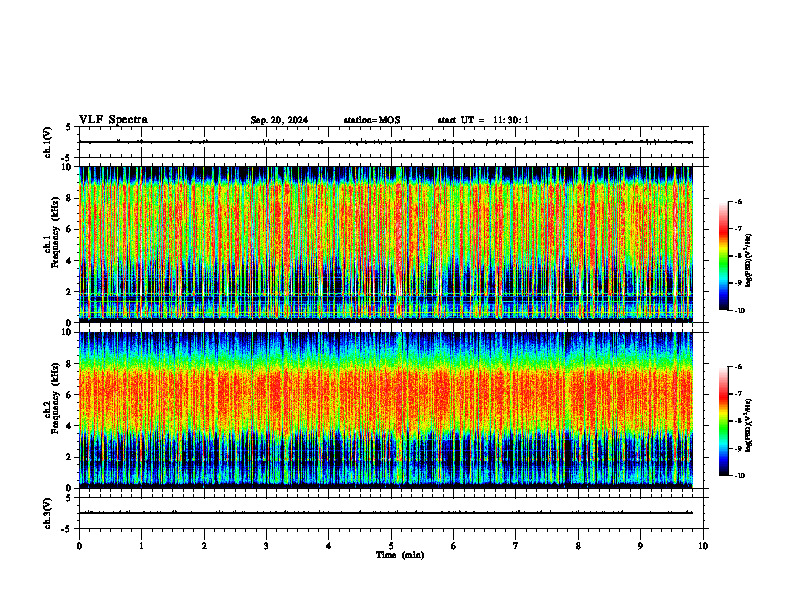Click time axis tick label "7"

516,546
